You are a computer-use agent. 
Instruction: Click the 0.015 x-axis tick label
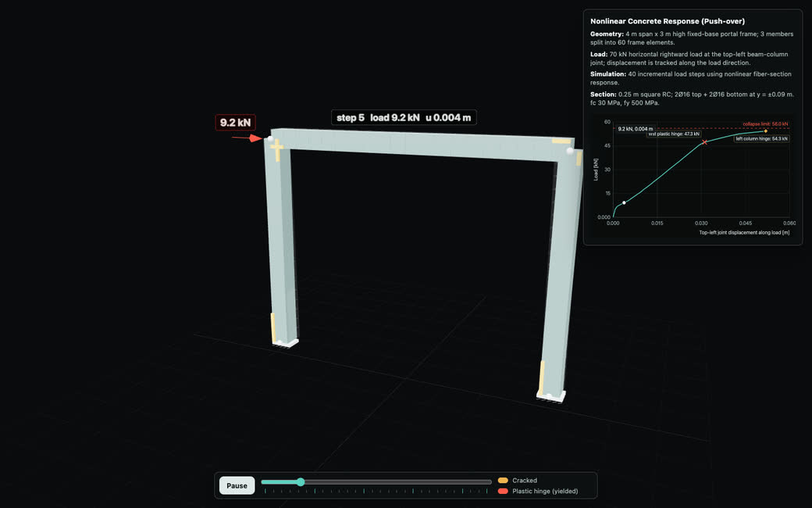click(657, 223)
